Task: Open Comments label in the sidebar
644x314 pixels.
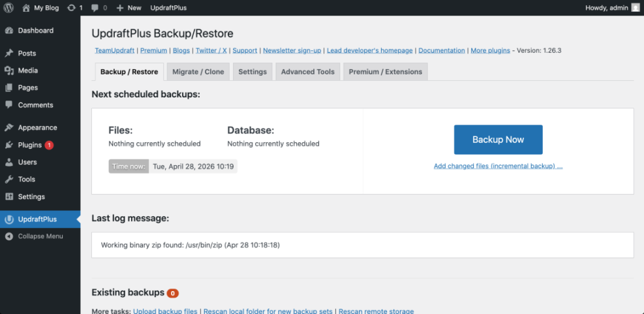Action: (x=36, y=105)
